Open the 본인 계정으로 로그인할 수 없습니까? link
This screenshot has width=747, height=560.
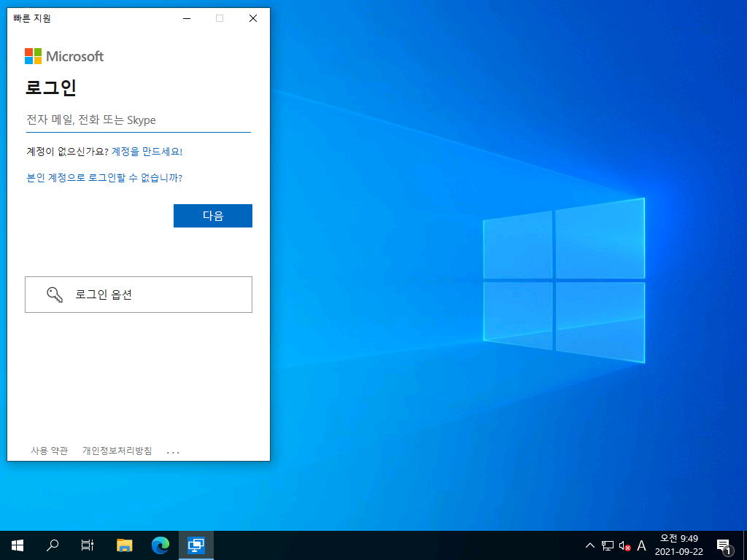pyautogui.click(x=104, y=178)
